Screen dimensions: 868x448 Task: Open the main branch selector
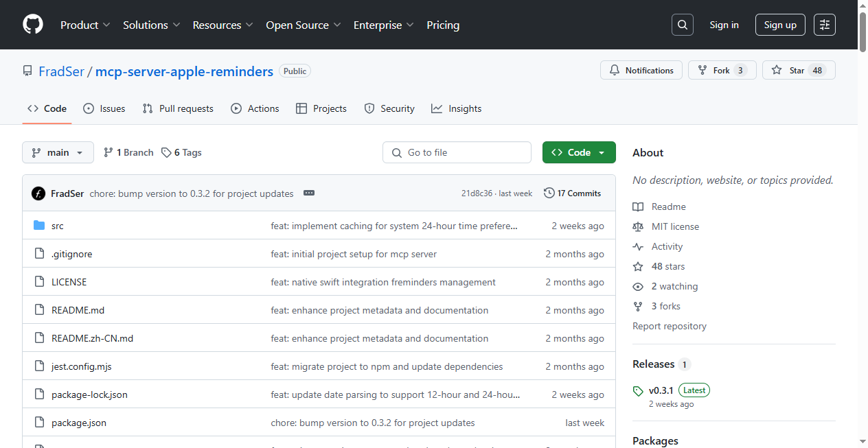(x=58, y=152)
